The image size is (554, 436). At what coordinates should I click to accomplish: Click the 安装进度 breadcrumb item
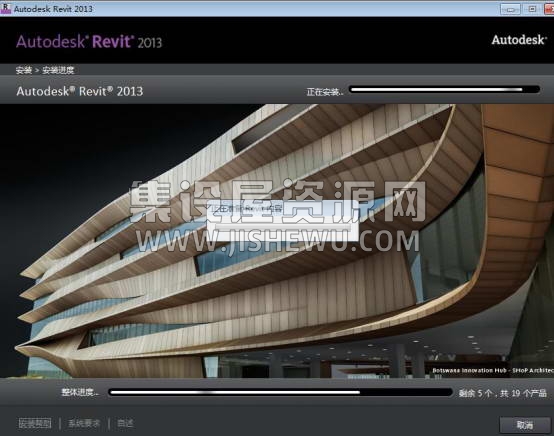click(58, 70)
